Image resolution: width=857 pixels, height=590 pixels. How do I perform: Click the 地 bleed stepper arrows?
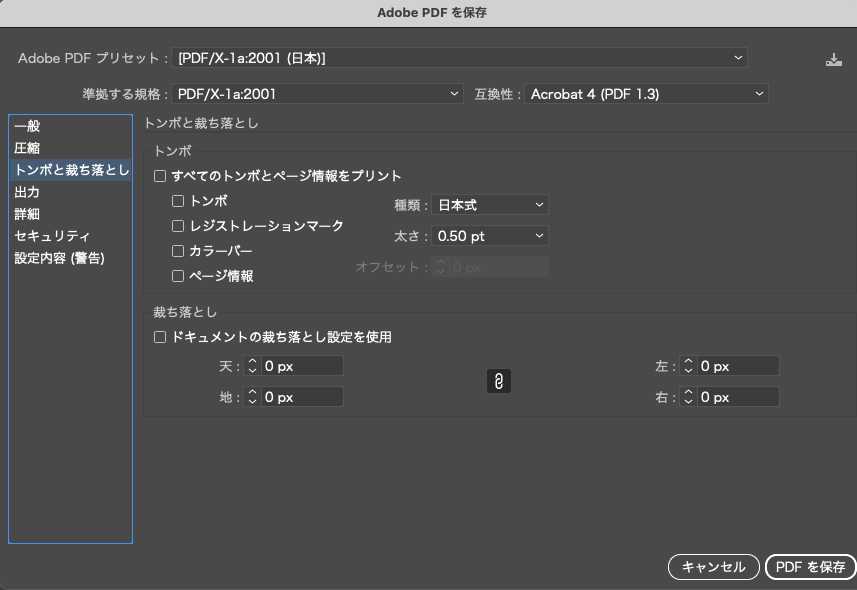pos(252,397)
